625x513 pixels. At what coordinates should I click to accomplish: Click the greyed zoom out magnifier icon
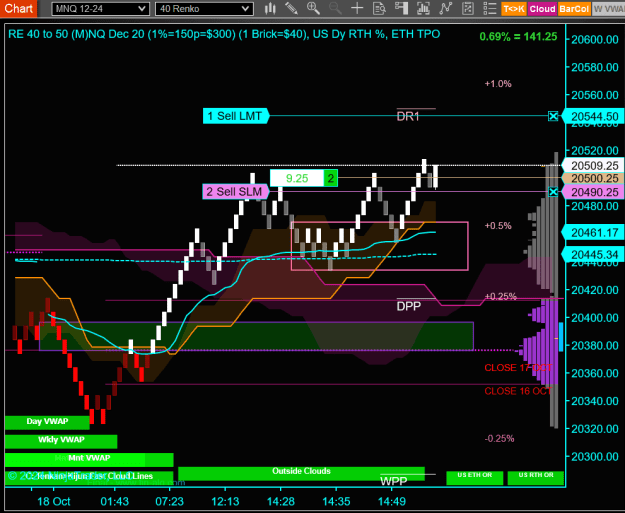click(335, 8)
